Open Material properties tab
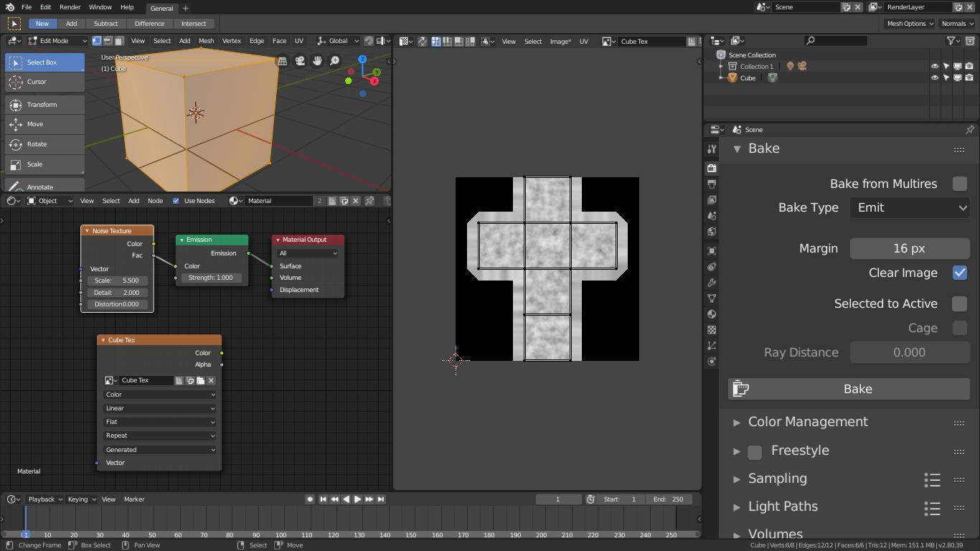 [712, 314]
